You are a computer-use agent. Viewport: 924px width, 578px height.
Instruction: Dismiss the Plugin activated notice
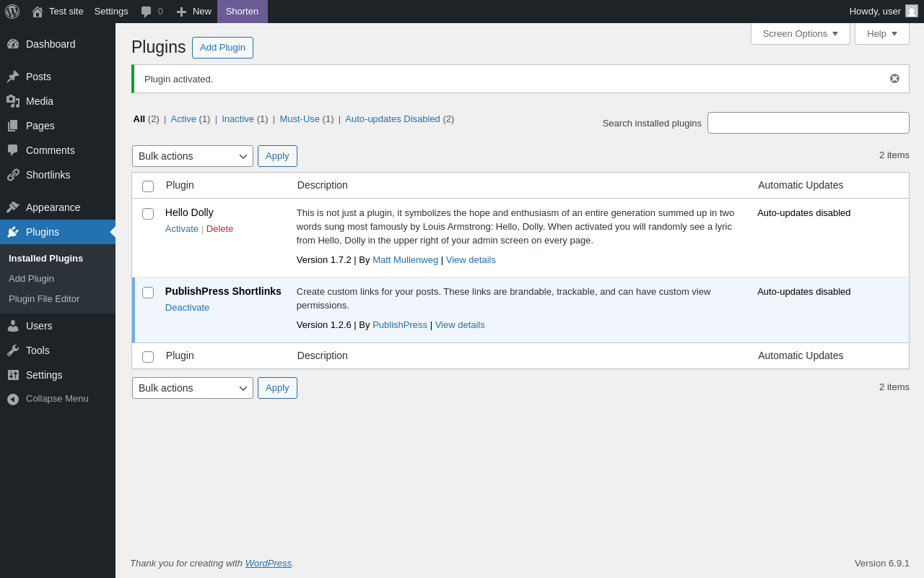click(894, 79)
